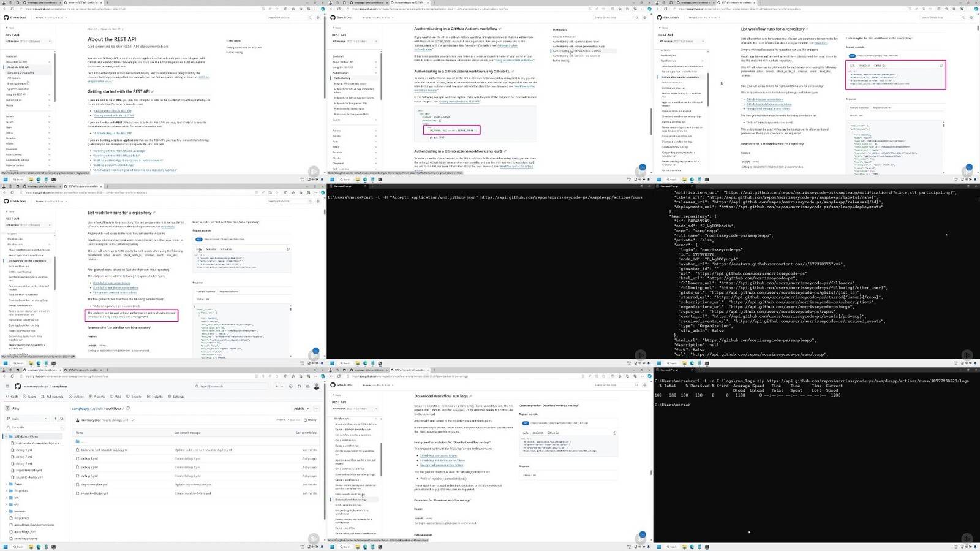Open the pull requests icon in sampleapp repo header
This screenshot has height=551, width=980.
[x=299, y=386]
